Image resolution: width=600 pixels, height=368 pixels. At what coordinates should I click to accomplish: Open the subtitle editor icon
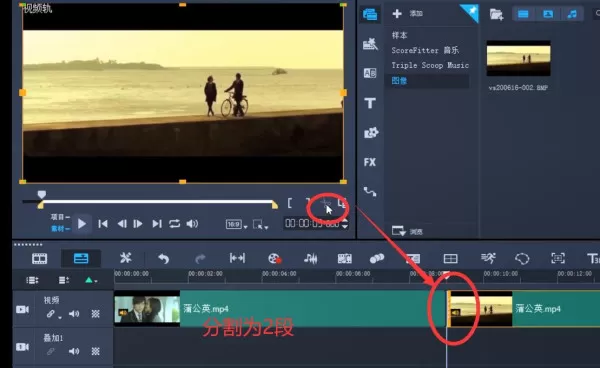tap(413, 259)
